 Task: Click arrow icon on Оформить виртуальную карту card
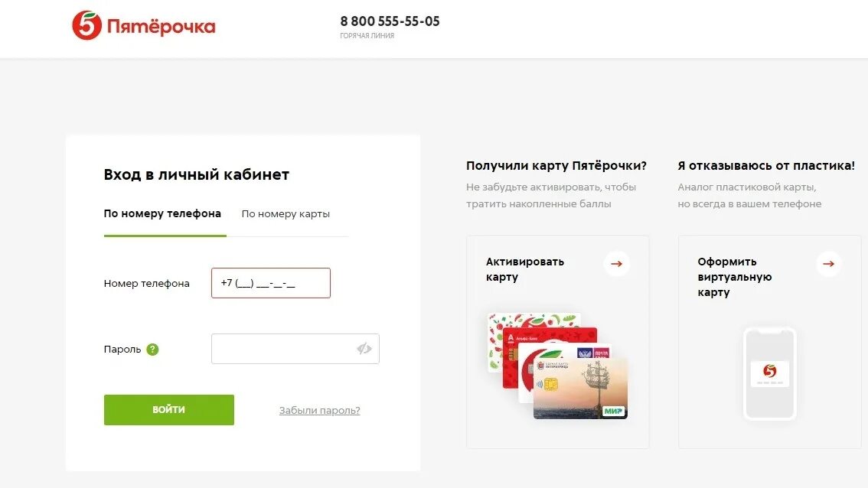point(828,264)
